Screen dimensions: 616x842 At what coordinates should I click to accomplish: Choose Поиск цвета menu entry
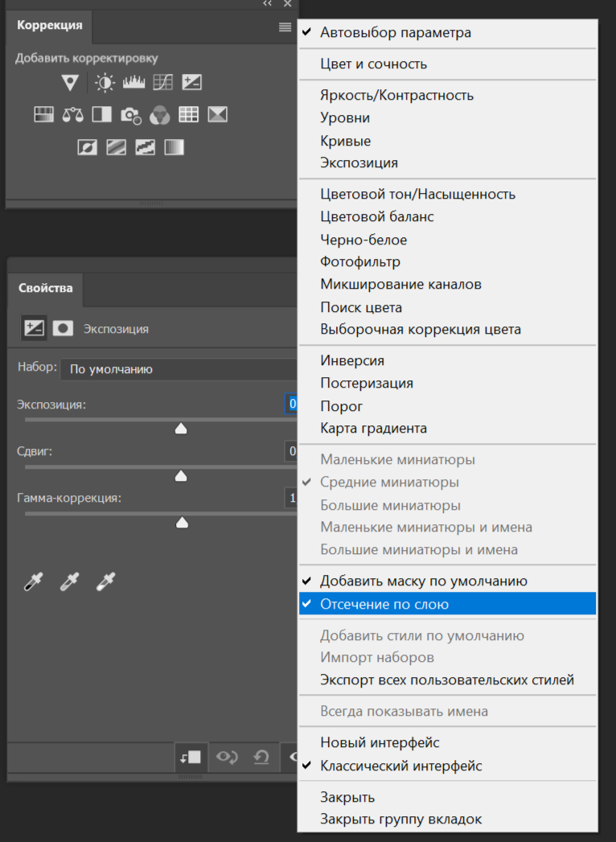click(447, 307)
